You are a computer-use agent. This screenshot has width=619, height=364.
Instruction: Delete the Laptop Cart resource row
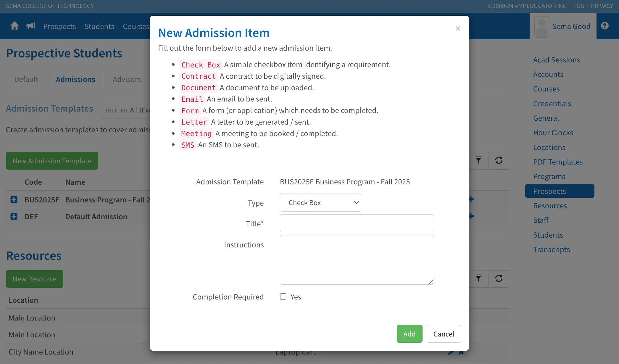tap(461, 352)
